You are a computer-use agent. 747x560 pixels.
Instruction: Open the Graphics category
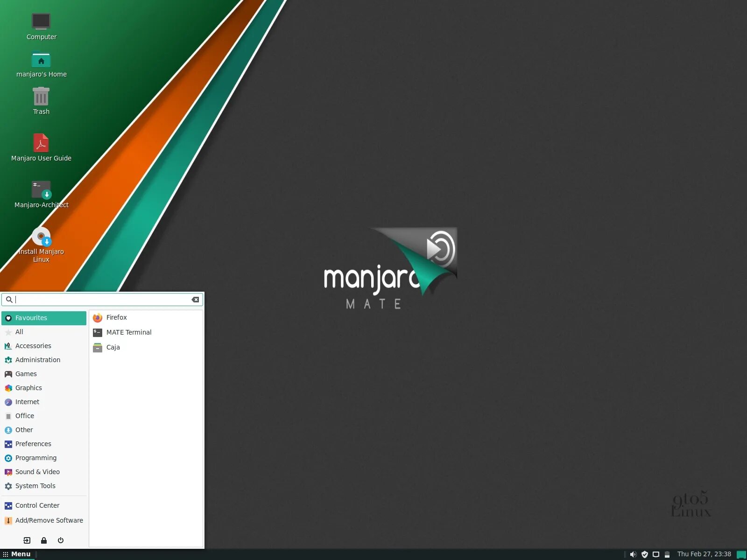click(x=44, y=388)
